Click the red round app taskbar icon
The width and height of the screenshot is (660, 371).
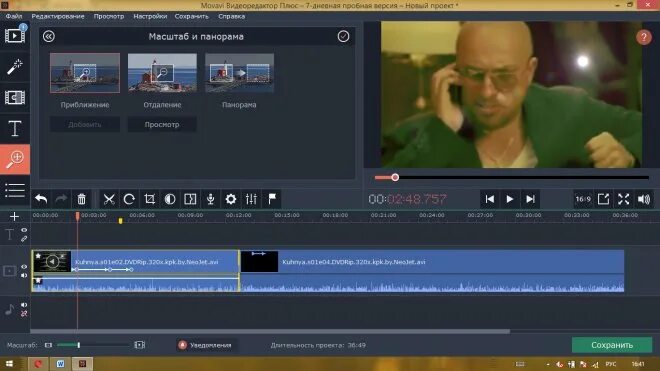(38, 364)
